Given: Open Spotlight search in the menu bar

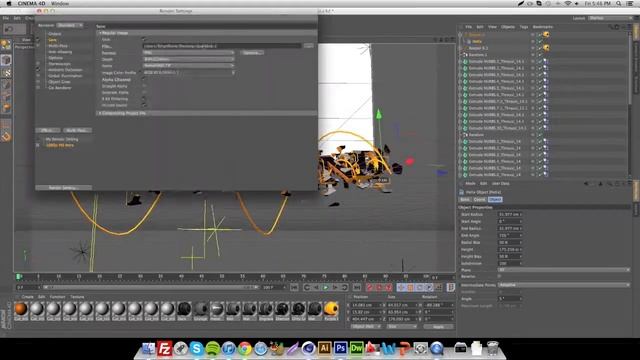Looking at the screenshot, I should click(619, 4).
